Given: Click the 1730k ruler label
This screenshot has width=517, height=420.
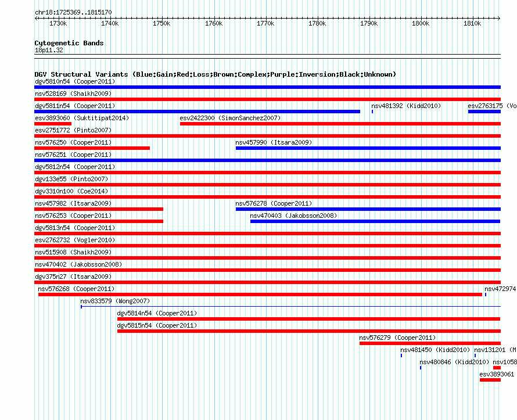Looking at the screenshot, I should coord(58,23).
